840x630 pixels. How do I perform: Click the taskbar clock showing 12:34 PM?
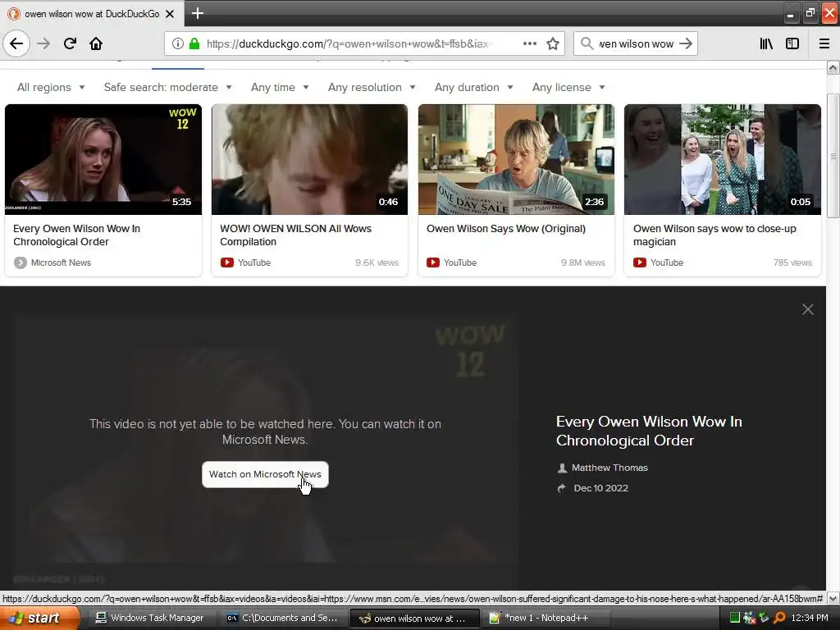(810, 618)
